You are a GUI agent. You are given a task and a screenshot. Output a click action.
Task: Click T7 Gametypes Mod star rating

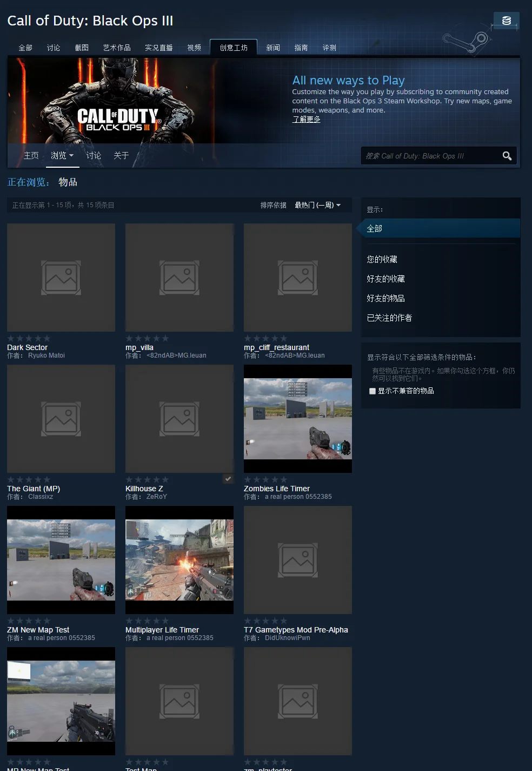265,621
